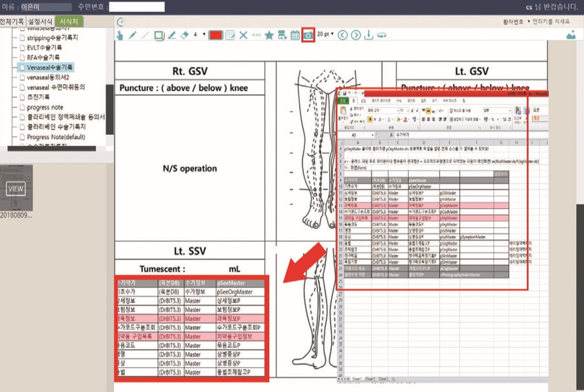Screen dimensions: 584x392
Task: Select the straight line tool
Action: coord(145,35)
